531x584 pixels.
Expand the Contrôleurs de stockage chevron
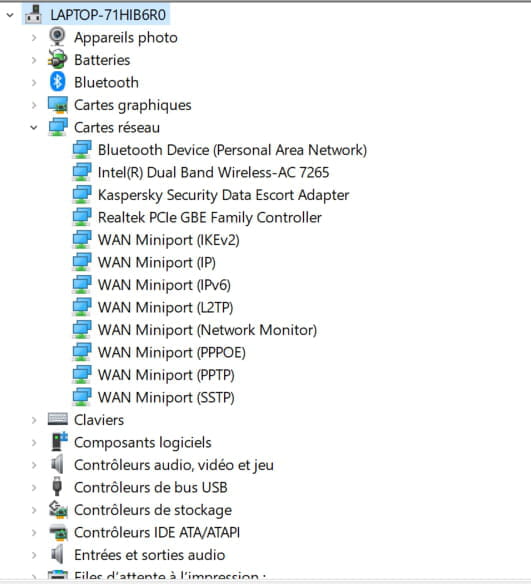point(34,510)
